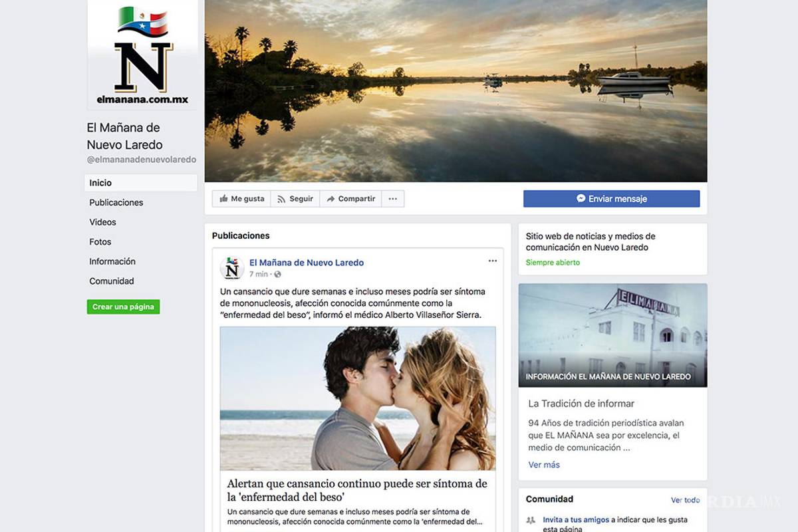798x532 pixels.
Task: Click the Crear una página button
Action: click(x=123, y=307)
